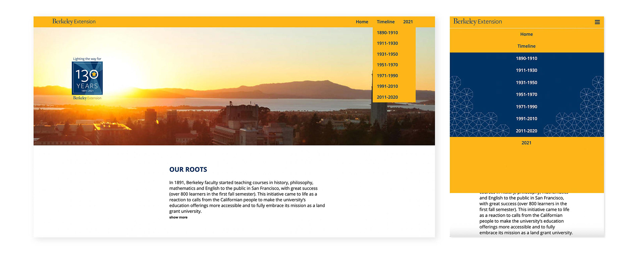
Task: Tap 1951-1970 in mobile blue submenu
Action: (x=527, y=95)
